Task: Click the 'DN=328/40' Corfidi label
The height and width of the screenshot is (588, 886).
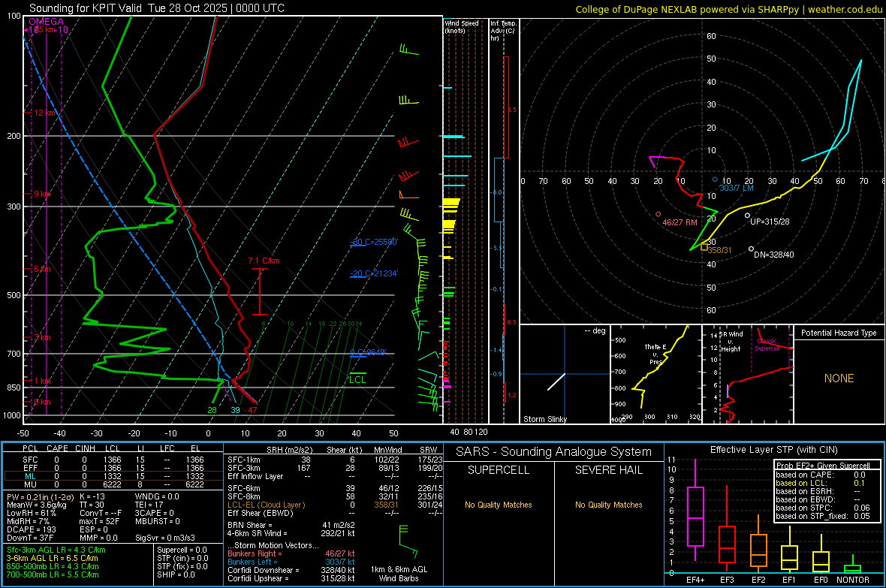Action: pyautogui.click(x=773, y=255)
